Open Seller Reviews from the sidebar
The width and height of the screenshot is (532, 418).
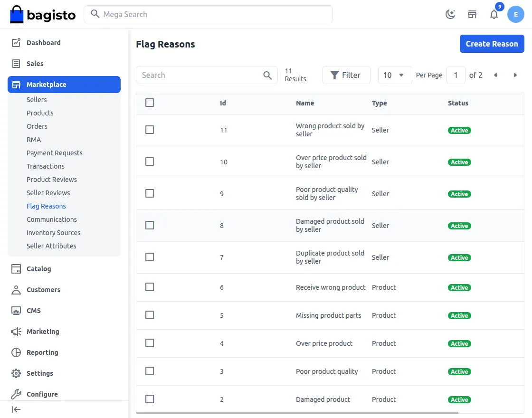[48, 192]
